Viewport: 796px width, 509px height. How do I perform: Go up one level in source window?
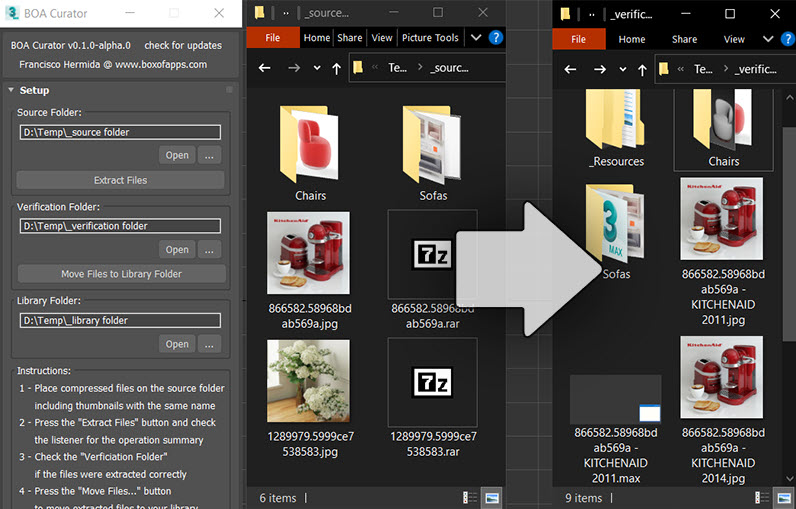[336, 68]
